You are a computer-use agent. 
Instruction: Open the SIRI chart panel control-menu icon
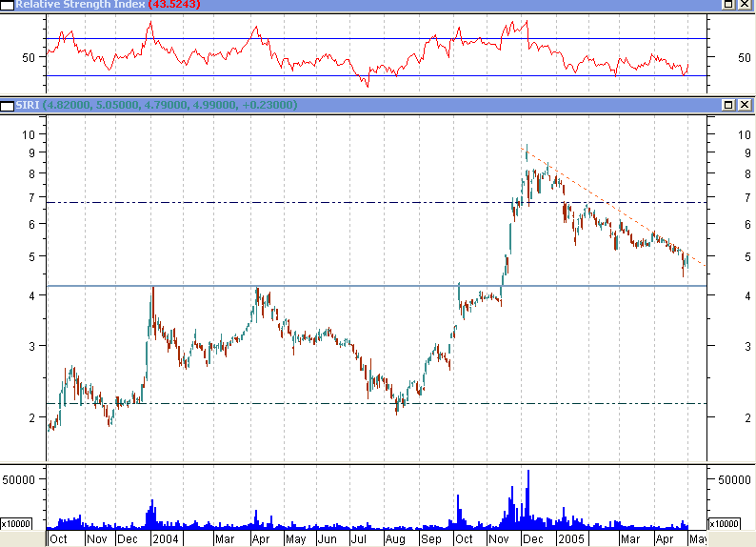[8, 106]
